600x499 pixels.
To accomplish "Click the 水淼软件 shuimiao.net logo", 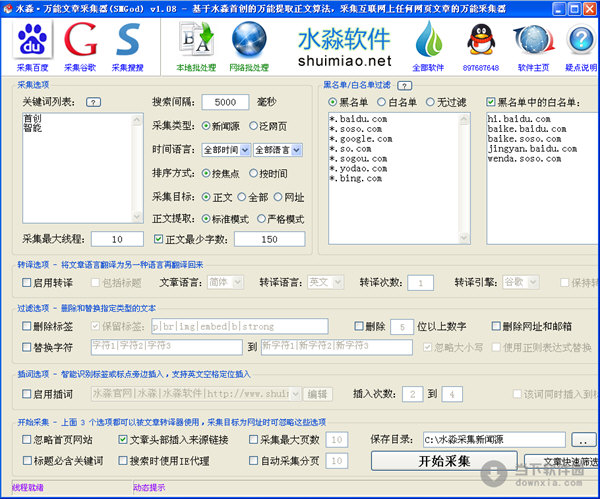I will tap(344, 47).
